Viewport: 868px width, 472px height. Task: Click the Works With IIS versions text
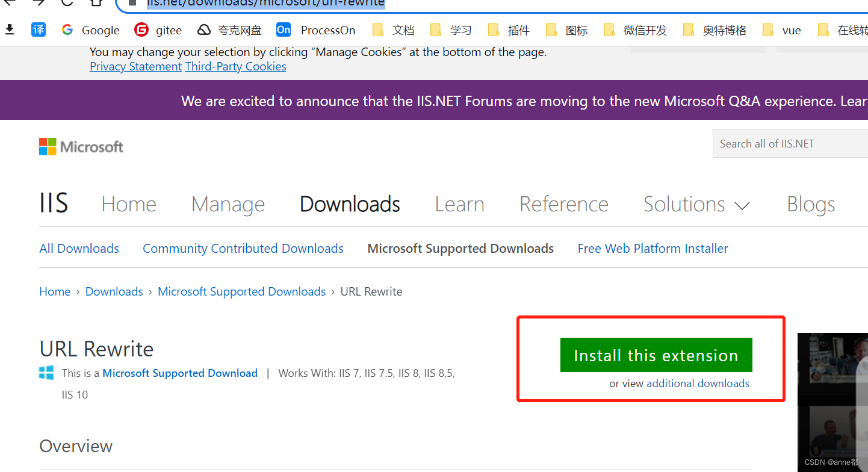[367, 373]
